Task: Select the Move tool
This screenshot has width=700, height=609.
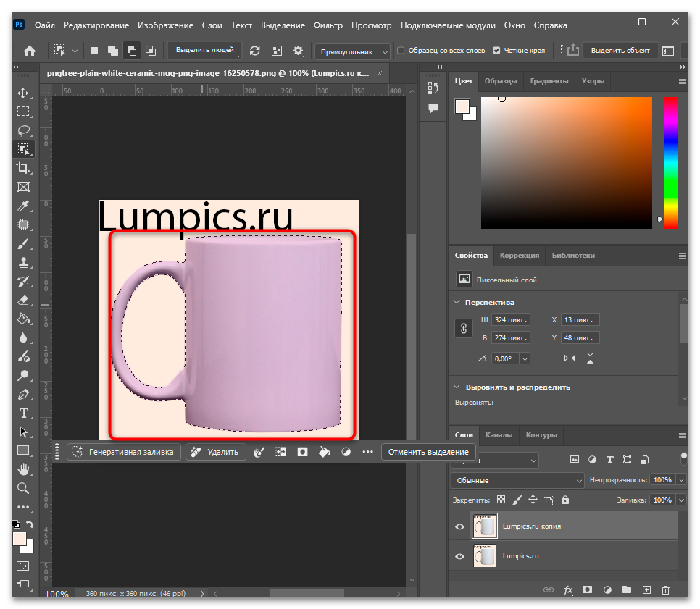Action: pos(23,93)
